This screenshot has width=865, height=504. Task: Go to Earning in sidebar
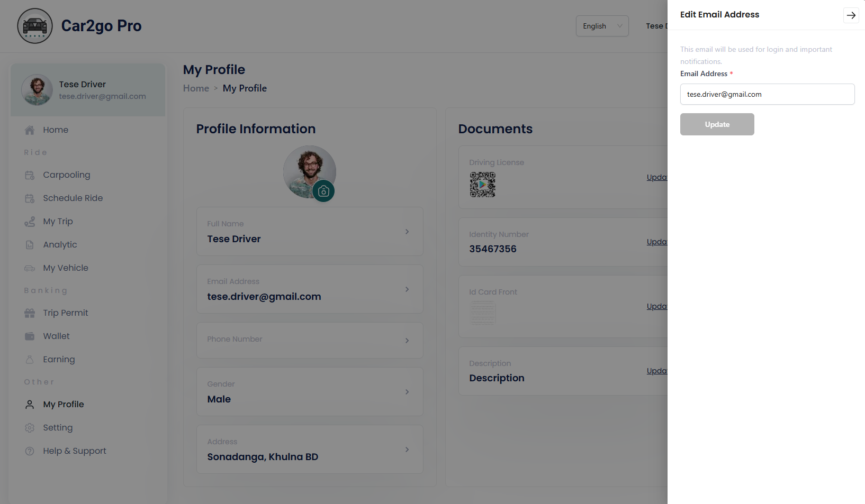coord(59,360)
